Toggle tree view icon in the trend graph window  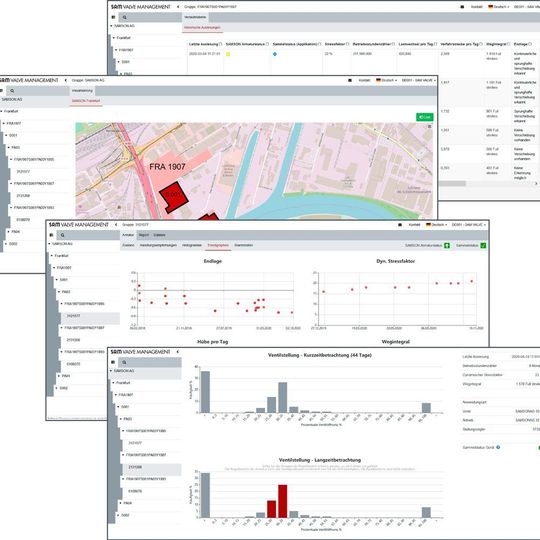click(51, 235)
